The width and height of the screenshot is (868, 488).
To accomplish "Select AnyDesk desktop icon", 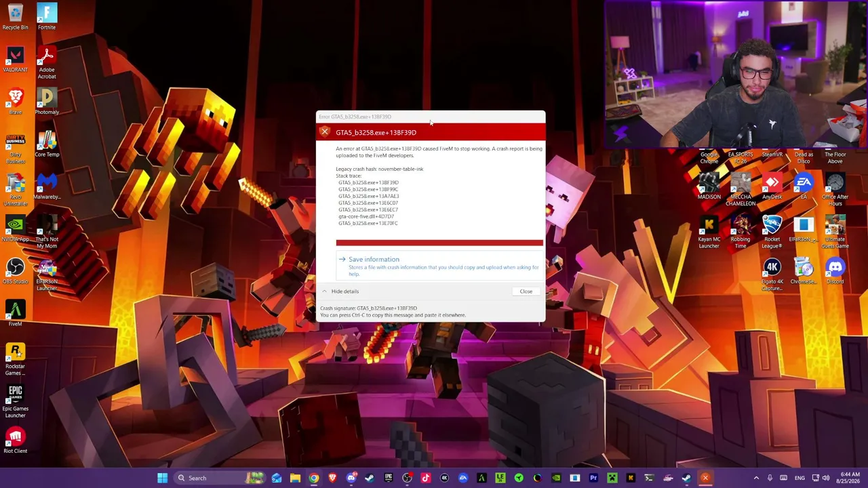I will click(772, 187).
